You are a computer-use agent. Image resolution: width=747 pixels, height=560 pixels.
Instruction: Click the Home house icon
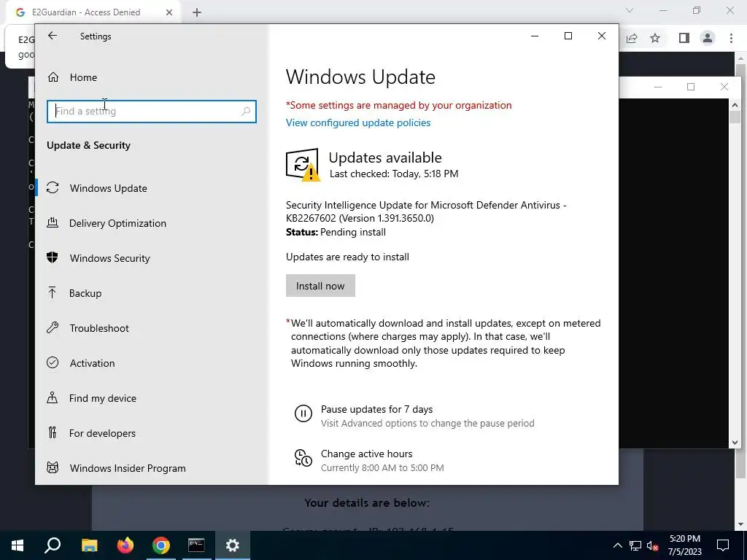(x=53, y=77)
